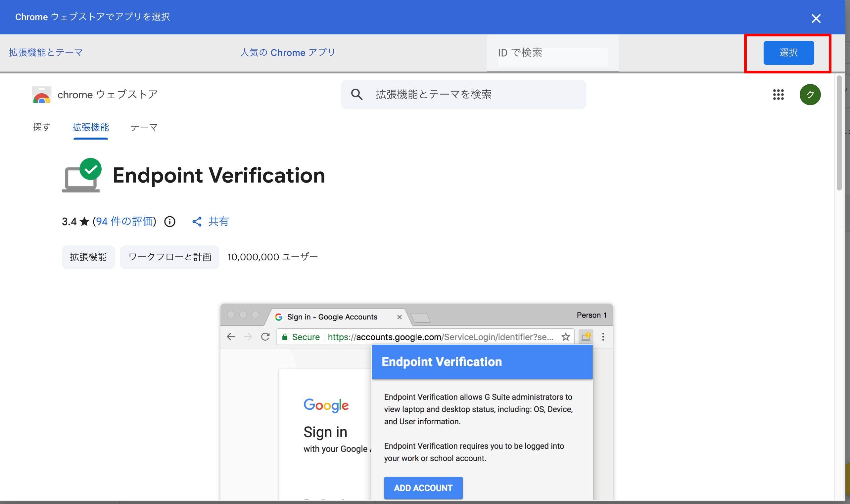850x504 pixels.
Task: Click the star icon next to 3.4
Action: tap(84, 222)
